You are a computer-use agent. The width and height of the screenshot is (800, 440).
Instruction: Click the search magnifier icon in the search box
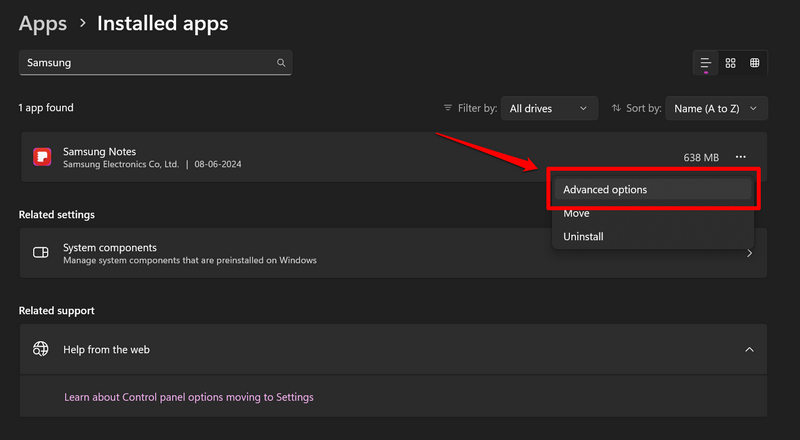[281, 63]
